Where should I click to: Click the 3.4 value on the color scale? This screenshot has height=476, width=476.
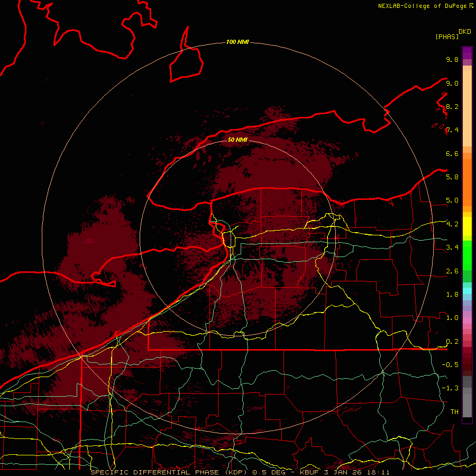(452, 248)
